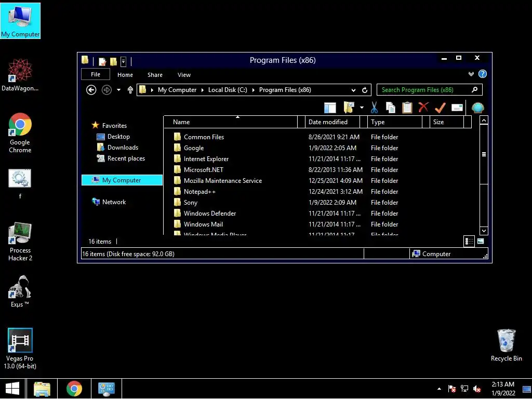Click the folder options toolbar icon
Screen dimensions: 532x399
[349, 108]
